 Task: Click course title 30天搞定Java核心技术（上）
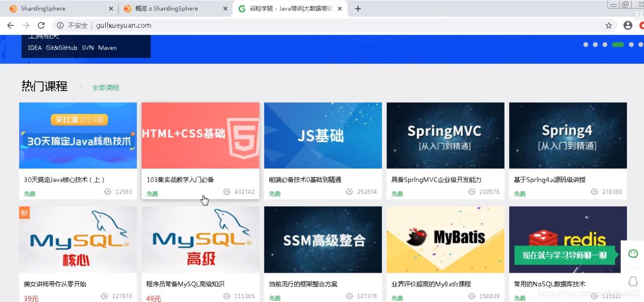(65, 180)
